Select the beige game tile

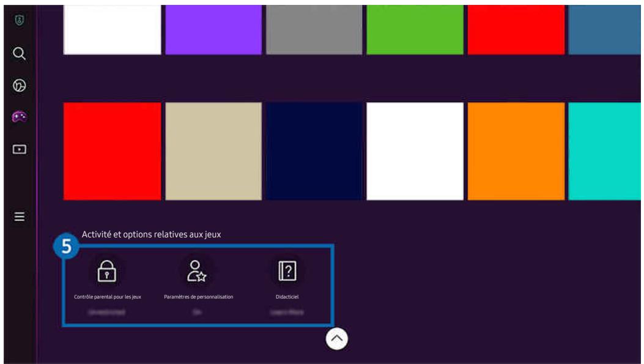pos(213,151)
